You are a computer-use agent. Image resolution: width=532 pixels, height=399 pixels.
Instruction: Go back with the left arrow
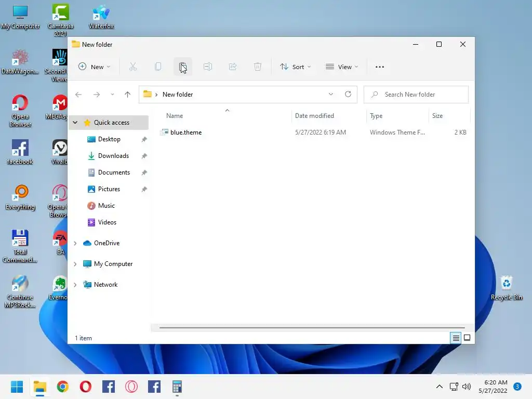pos(78,95)
